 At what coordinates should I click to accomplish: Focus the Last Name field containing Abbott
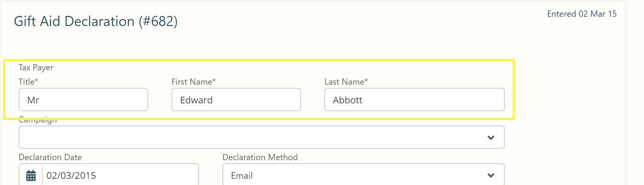click(x=415, y=99)
